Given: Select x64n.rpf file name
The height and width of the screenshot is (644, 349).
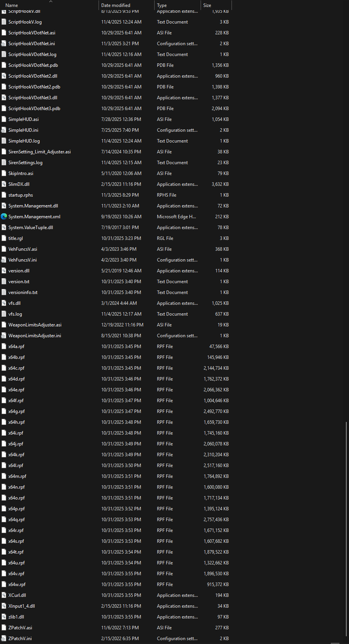Looking at the screenshot, I should pyautogui.click(x=17, y=487).
